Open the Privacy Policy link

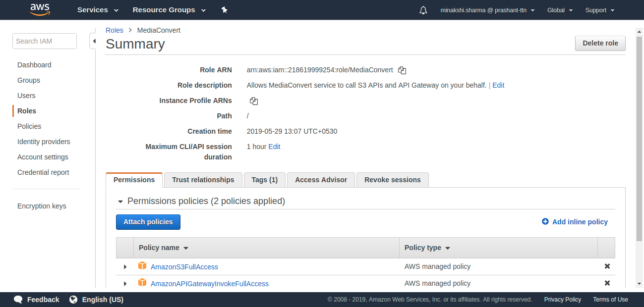tap(563, 300)
